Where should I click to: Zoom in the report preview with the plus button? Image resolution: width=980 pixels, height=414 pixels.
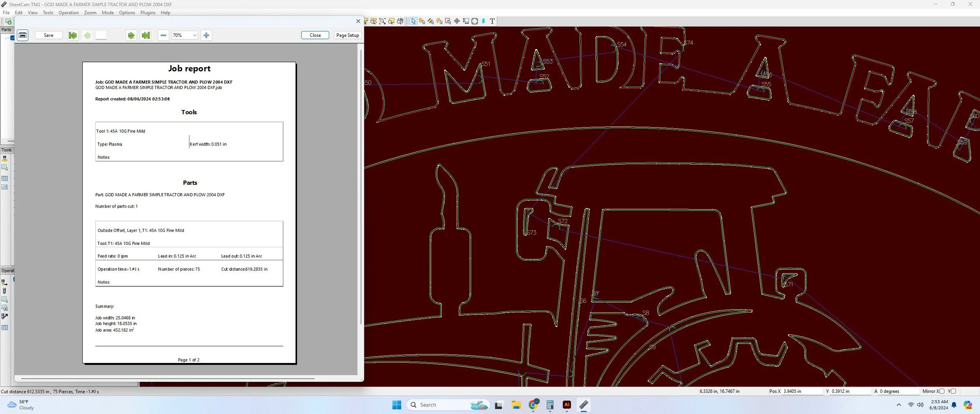(207, 35)
